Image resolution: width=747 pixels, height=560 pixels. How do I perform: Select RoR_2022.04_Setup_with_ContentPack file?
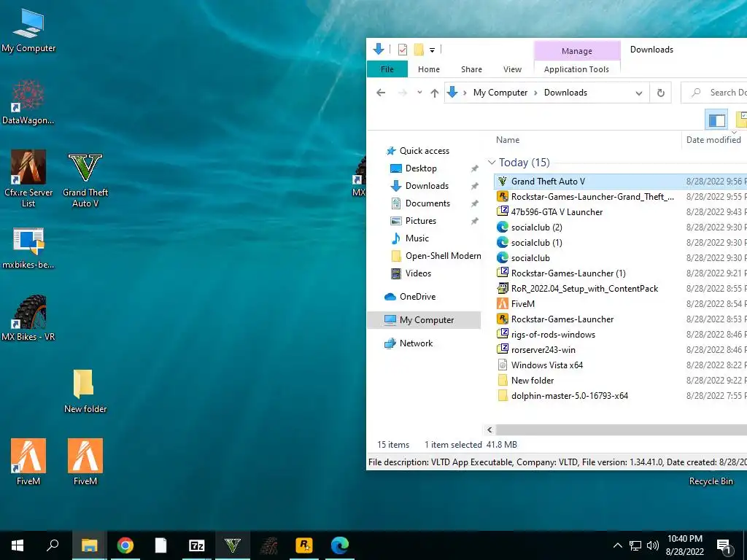click(584, 288)
